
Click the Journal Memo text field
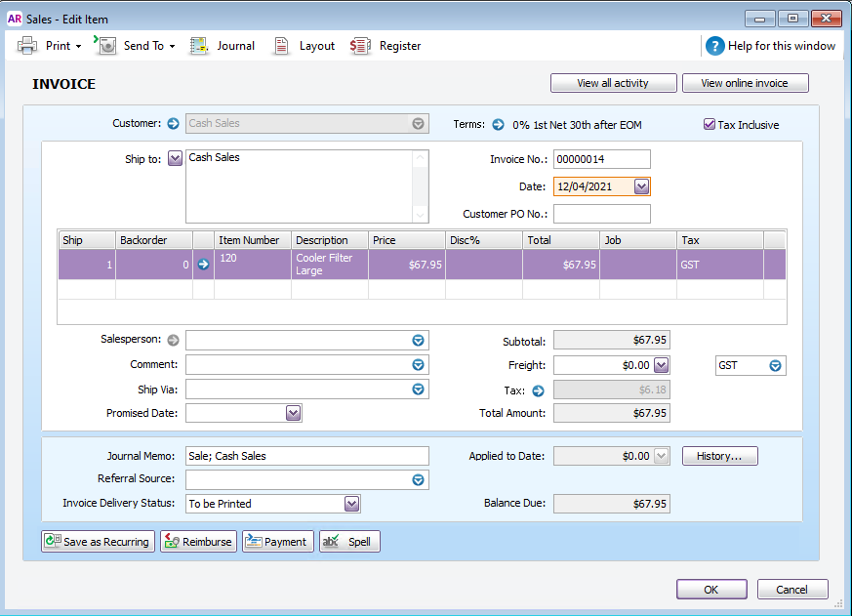(x=306, y=456)
